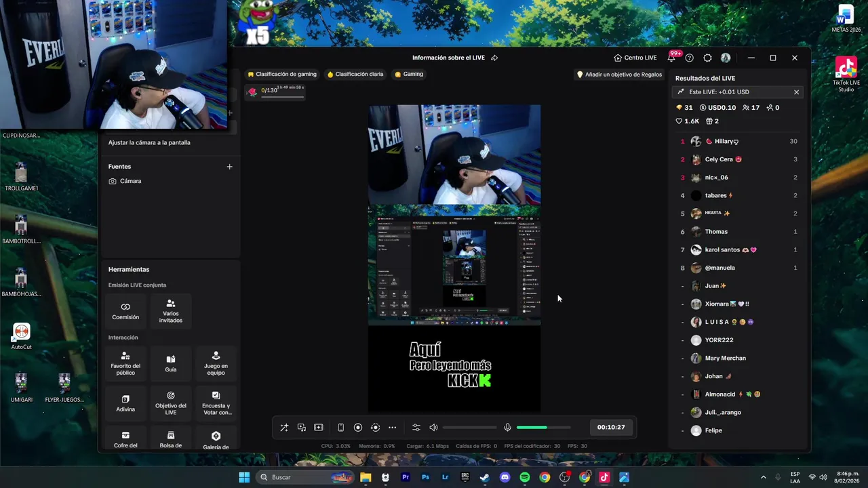The height and width of the screenshot is (488, 868).
Task: Click the 0/130 rose gift goal progress
Action: [x=275, y=91]
